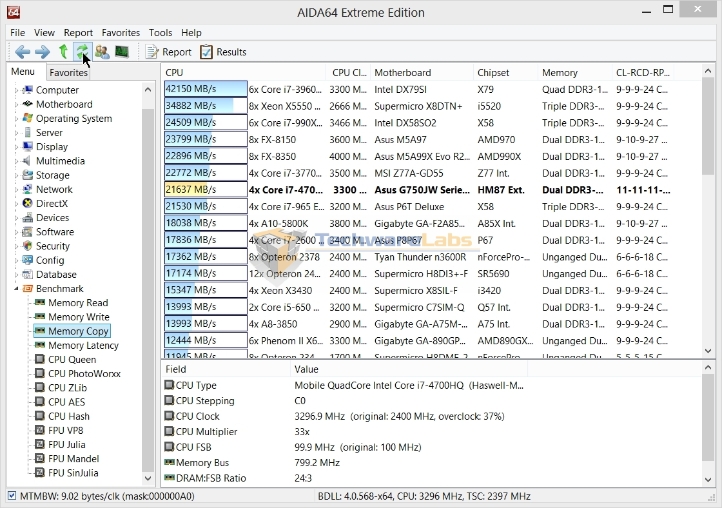Screen dimensions: 722x508
Task: Click the details pane scroll down arrow
Action: click(x=708, y=480)
